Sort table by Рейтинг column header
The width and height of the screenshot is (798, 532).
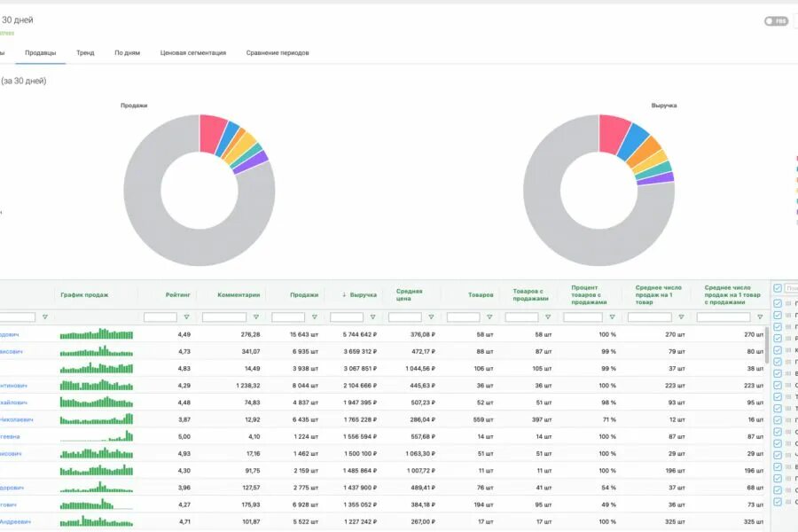coord(177,294)
